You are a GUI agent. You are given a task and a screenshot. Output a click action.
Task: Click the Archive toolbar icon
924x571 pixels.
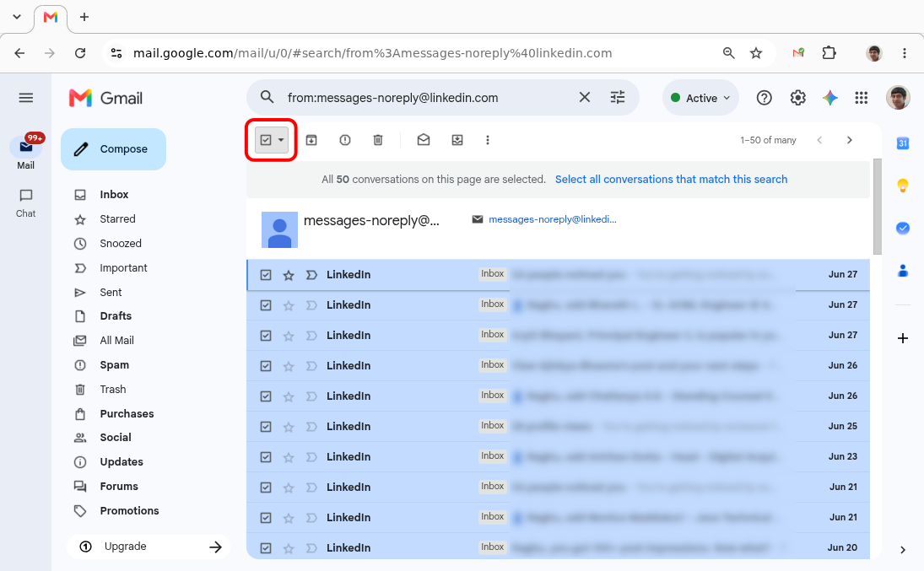[x=311, y=140]
